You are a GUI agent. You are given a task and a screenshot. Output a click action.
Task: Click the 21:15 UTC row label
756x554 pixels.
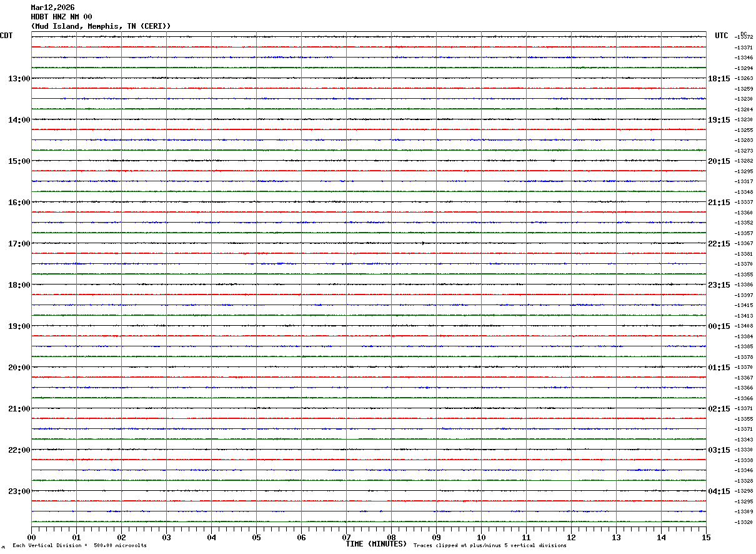[x=719, y=203]
